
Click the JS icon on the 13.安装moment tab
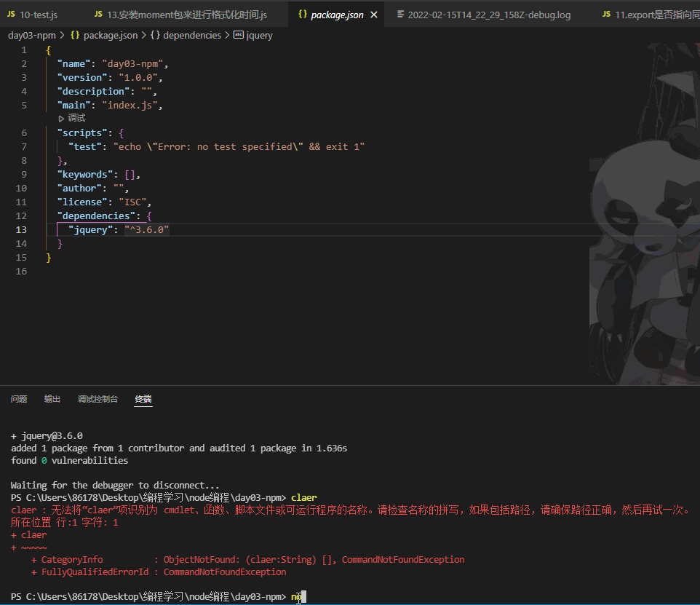click(99, 15)
